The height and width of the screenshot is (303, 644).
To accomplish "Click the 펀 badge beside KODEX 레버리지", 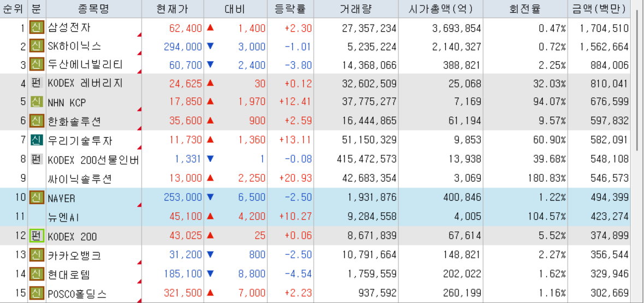I will [x=37, y=84].
